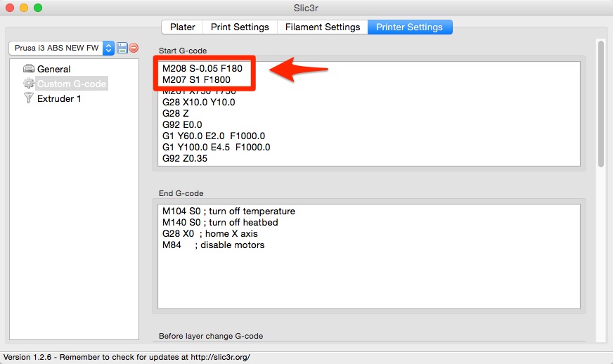Click the Start G-code section label
Viewport: 613px width, 364px height.
[183, 51]
